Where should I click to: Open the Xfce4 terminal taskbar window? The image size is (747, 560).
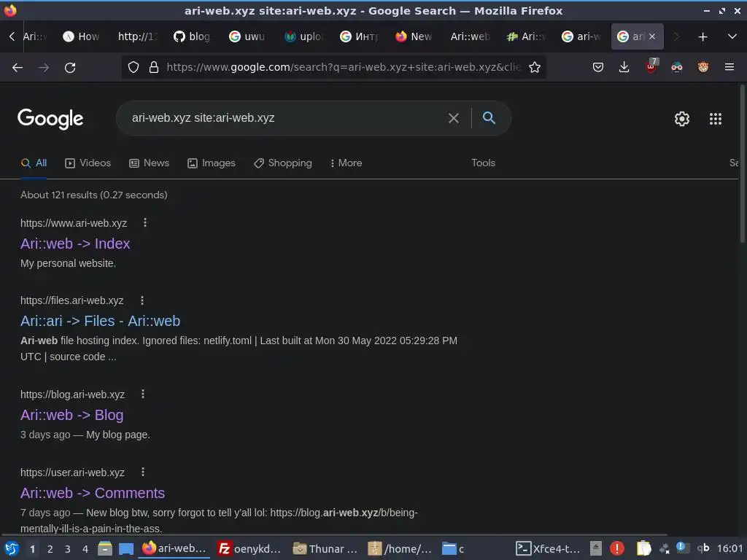(x=548, y=548)
